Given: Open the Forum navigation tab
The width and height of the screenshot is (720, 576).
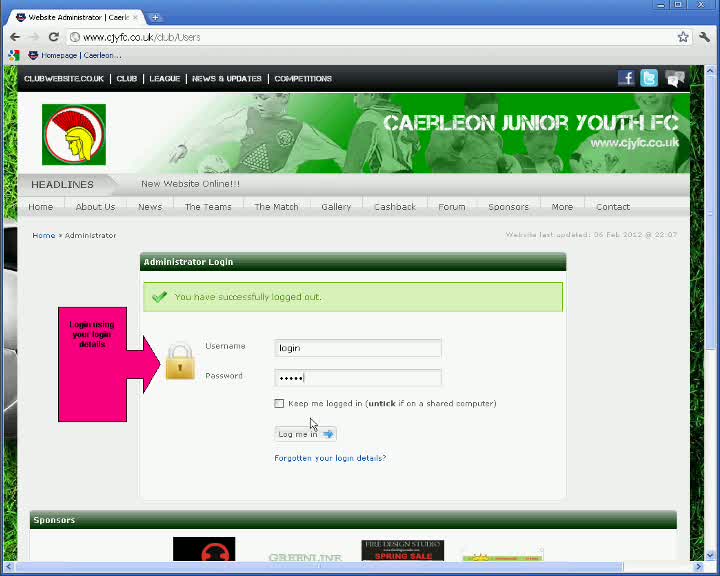Looking at the screenshot, I should tap(452, 207).
